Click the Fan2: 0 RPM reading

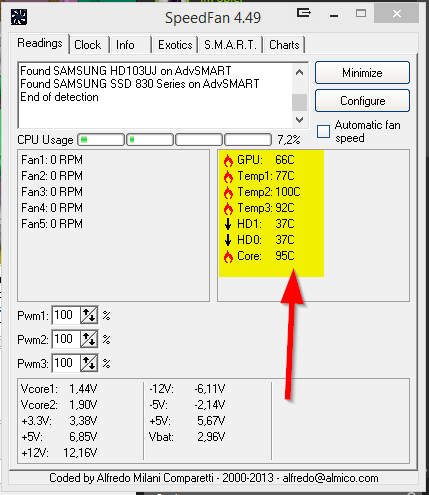52,176
